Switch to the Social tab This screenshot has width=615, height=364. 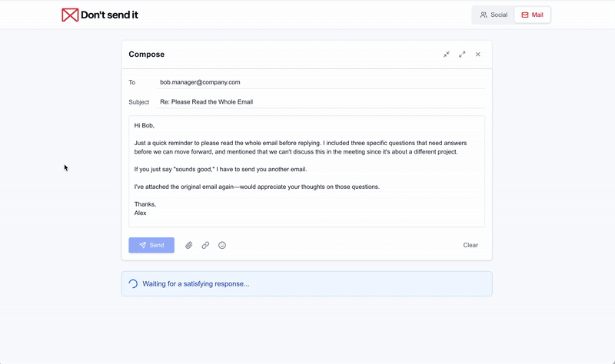(x=494, y=15)
